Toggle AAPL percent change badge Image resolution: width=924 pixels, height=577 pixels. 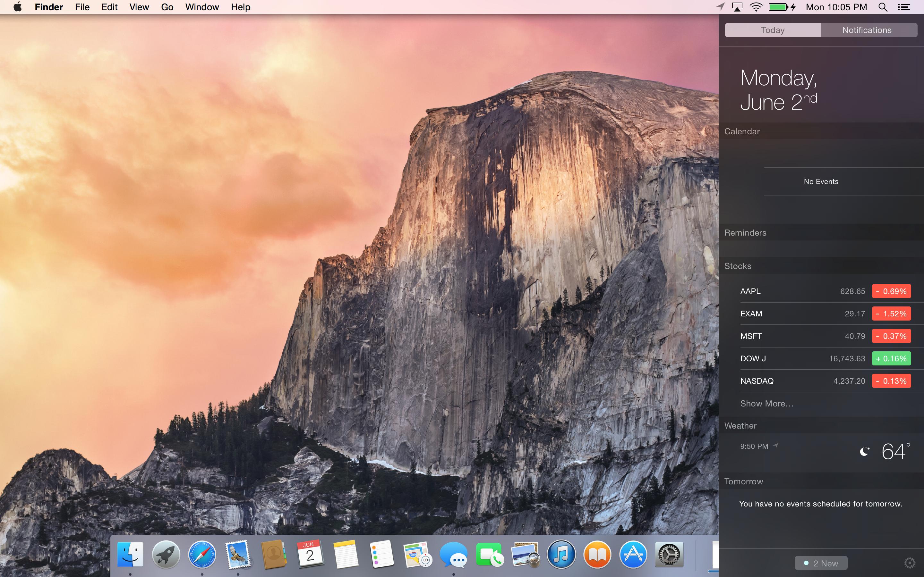point(891,291)
